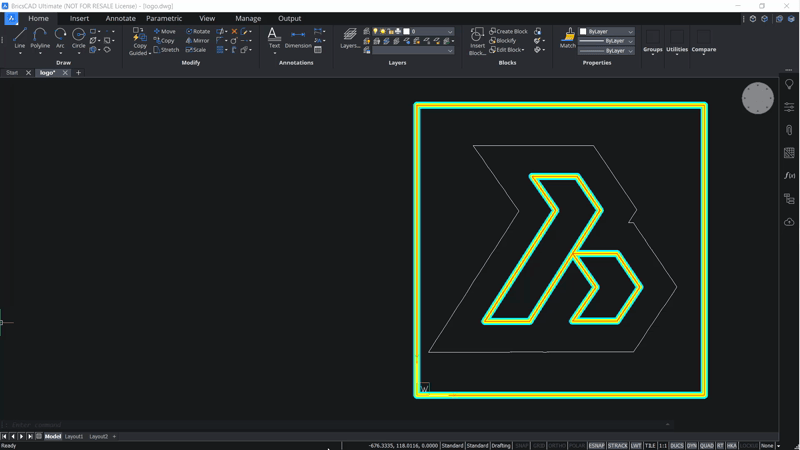Switch to the Parametric ribbon tab
The image size is (800, 450).
click(164, 18)
